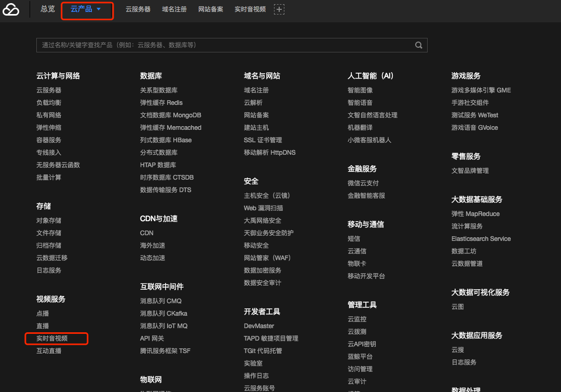The height and width of the screenshot is (392, 561).
Task: Open 消息队列 CKafka link
Action: tap(163, 314)
